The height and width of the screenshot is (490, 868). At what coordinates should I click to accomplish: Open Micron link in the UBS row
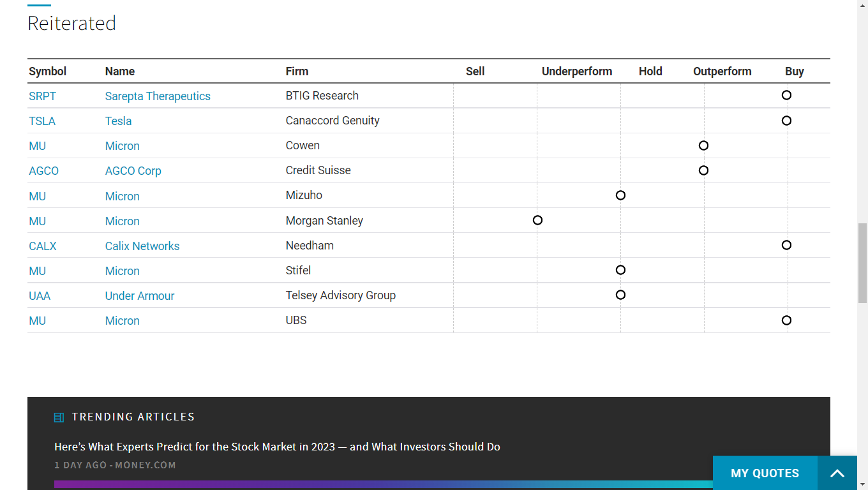123,321
